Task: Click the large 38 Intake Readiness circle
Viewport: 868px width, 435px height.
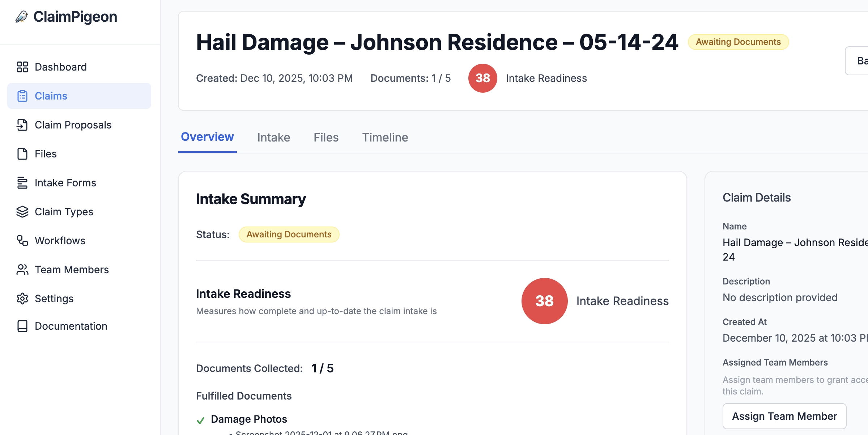Action: [544, 301]
